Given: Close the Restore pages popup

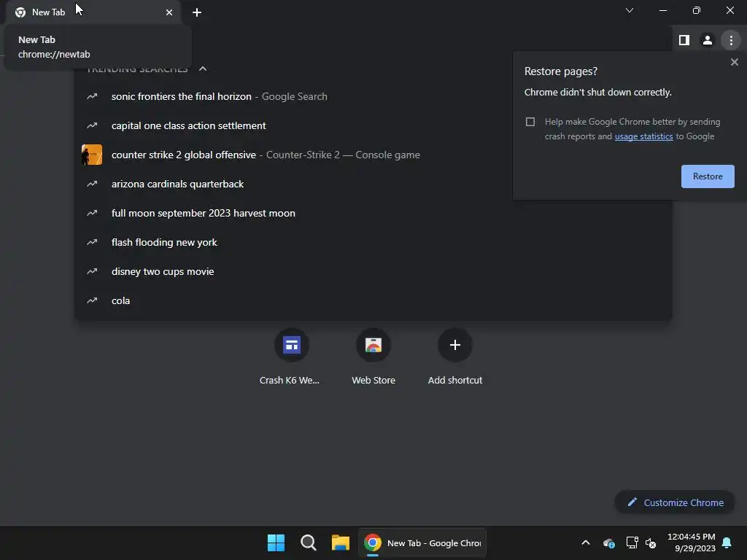Looking at the screenshot, I should pyautogui.click(x=734, y=62).
